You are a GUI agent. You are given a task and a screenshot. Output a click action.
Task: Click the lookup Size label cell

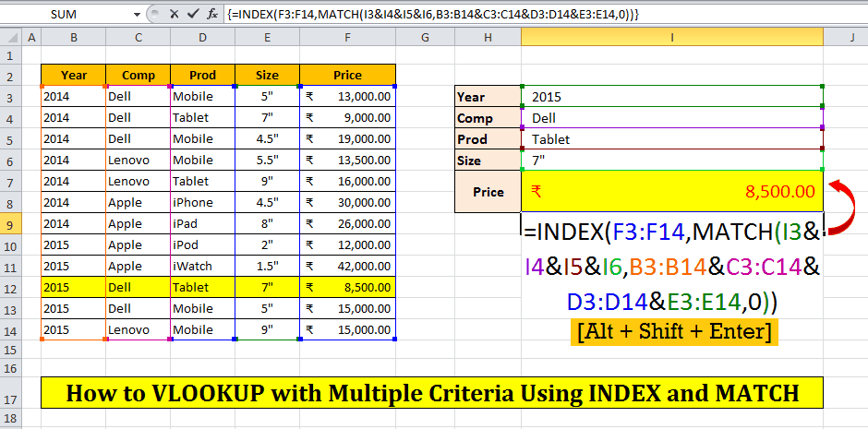point(488,161)
